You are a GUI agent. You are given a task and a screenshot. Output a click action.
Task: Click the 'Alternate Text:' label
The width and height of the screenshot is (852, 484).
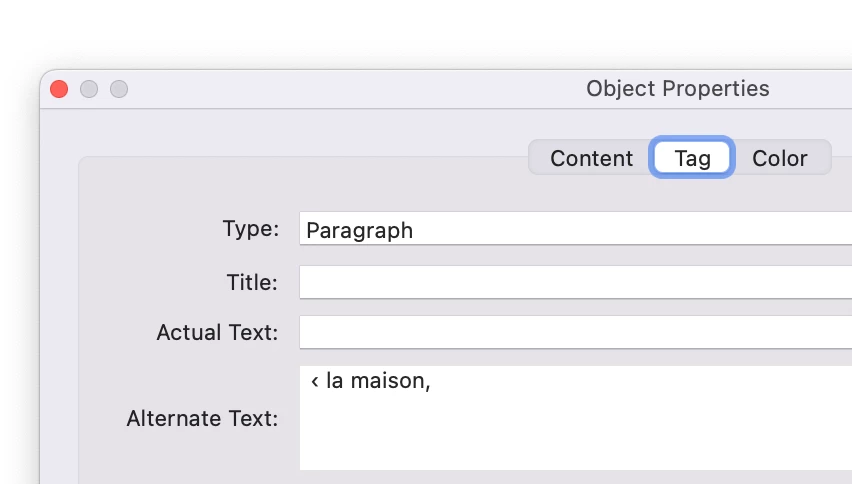click(x=202, y=418)
